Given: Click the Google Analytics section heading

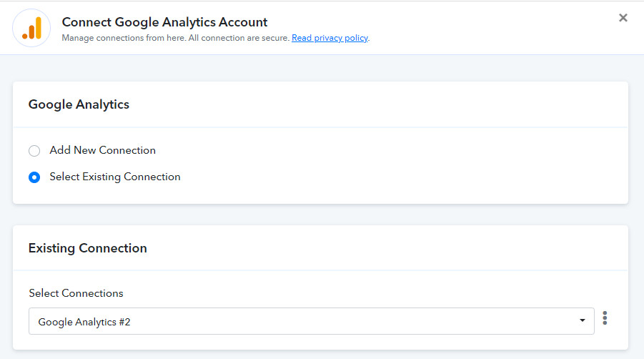Looking at the screenshot, I should tap(79, 104).
